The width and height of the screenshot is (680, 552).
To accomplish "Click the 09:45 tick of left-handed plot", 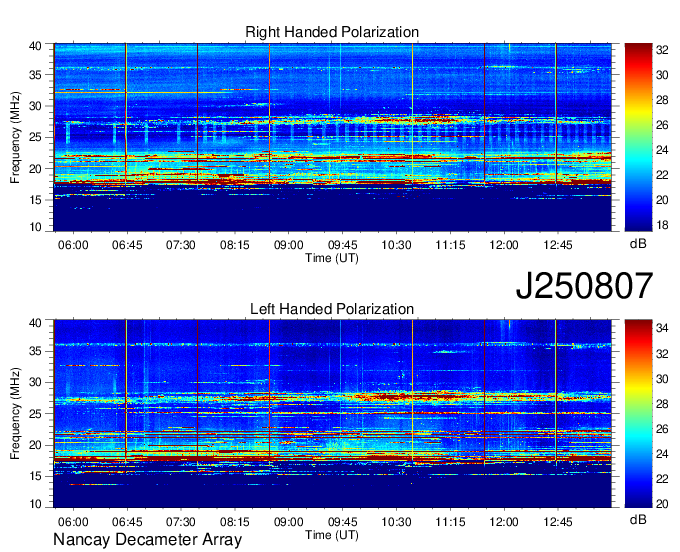I will 343,522.
